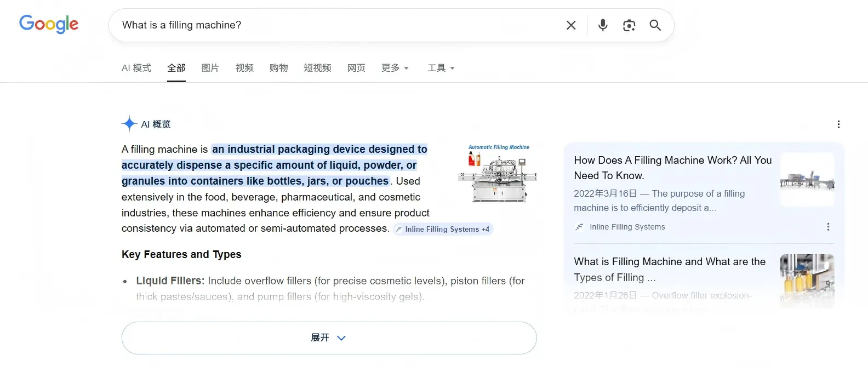Open AI overview three-dot options menu
This screenshot has height=366, width=868.
838,124
